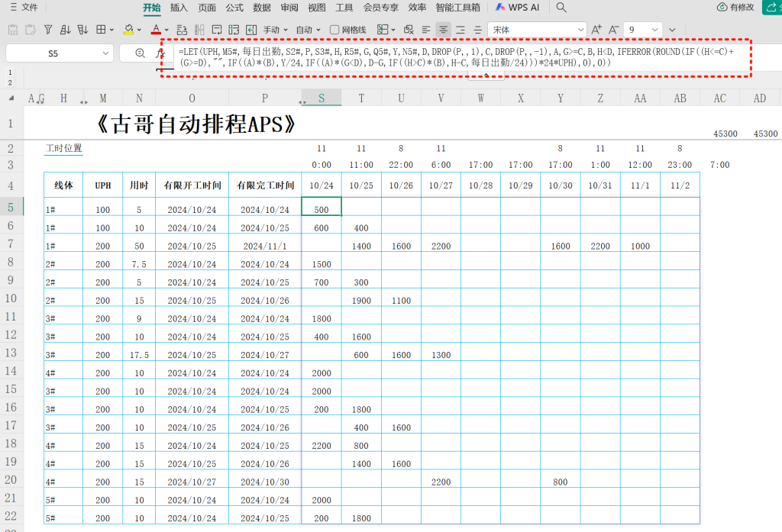Click the name box showing S5
This screenshot has height=532, width=782.
click(x=53, y=53)
